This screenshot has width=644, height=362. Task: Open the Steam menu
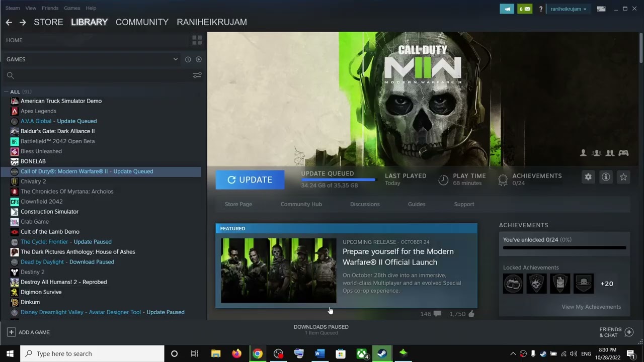point(13,8)
